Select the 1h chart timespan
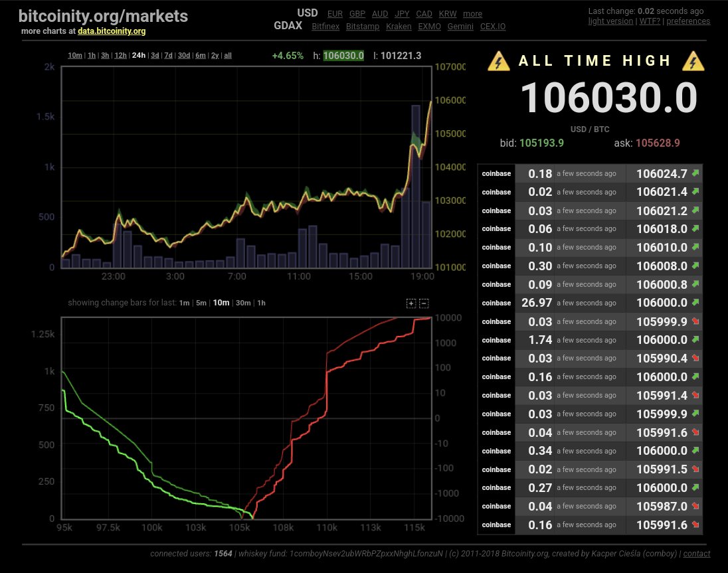 click(92, 55)
